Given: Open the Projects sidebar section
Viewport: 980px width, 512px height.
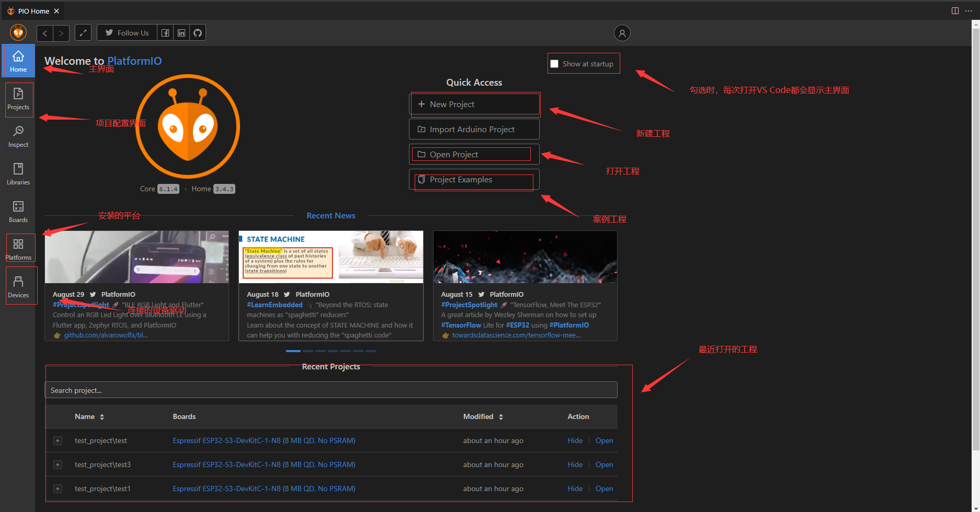Looking at the screenshot, I should point(18,99).
